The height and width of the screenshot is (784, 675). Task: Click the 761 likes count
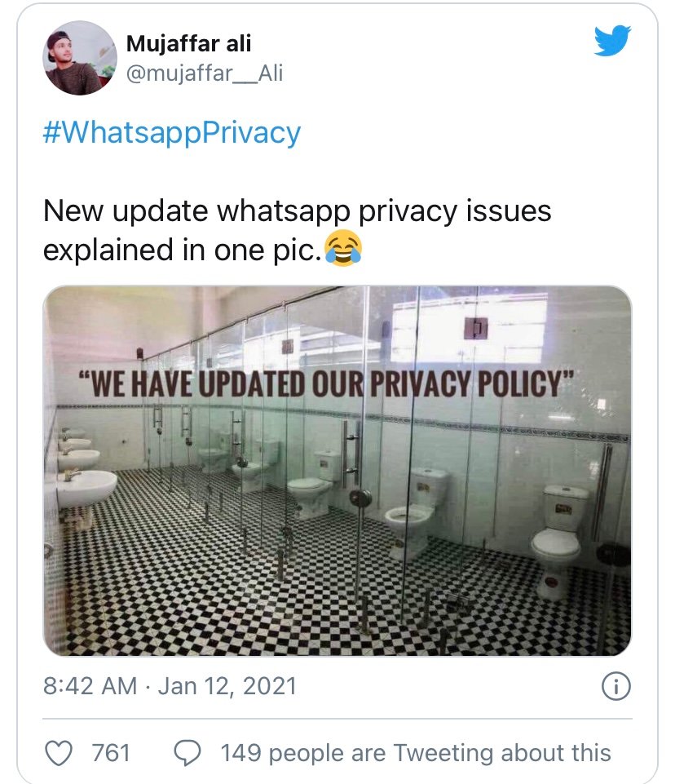[111, 752]
